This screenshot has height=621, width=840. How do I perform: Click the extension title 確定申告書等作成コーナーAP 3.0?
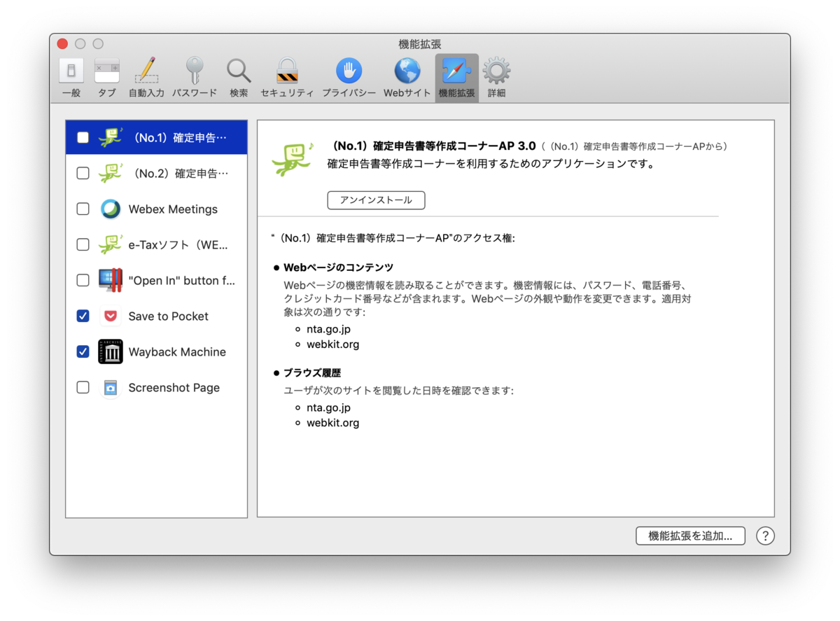(435, 146)
